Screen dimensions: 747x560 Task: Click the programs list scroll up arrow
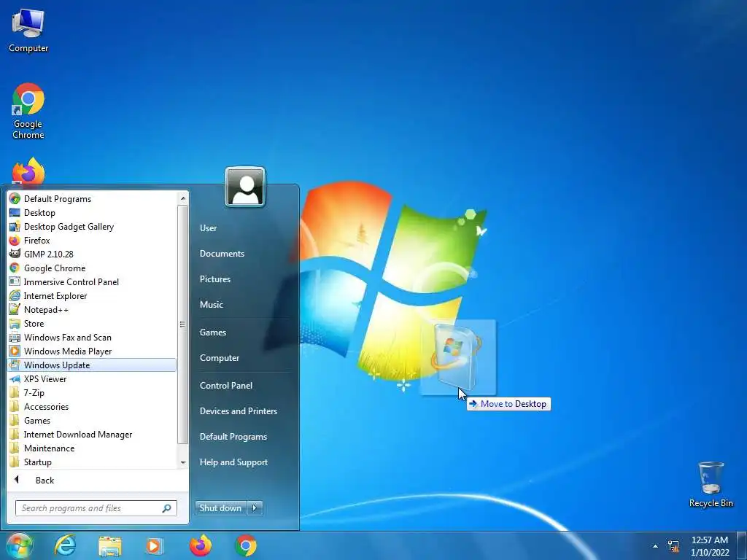click(183, 198)
